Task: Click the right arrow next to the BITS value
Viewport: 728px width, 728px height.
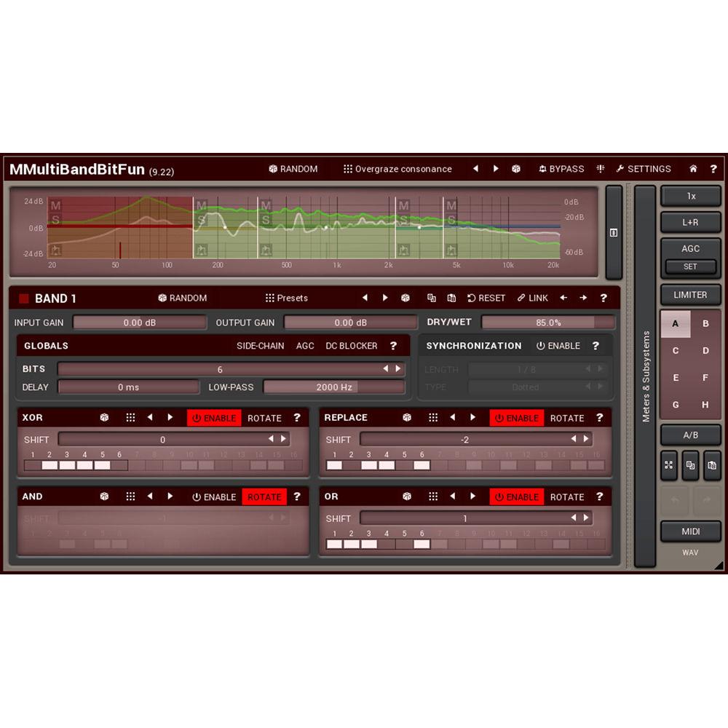Action: 399,369
